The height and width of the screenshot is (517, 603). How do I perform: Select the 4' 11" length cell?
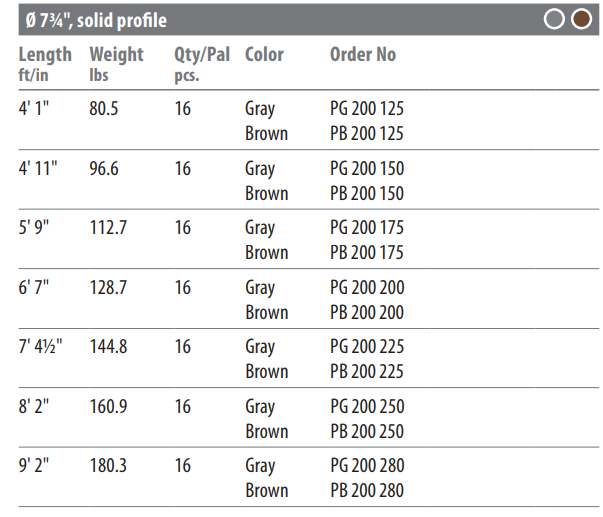coord(38,168)
